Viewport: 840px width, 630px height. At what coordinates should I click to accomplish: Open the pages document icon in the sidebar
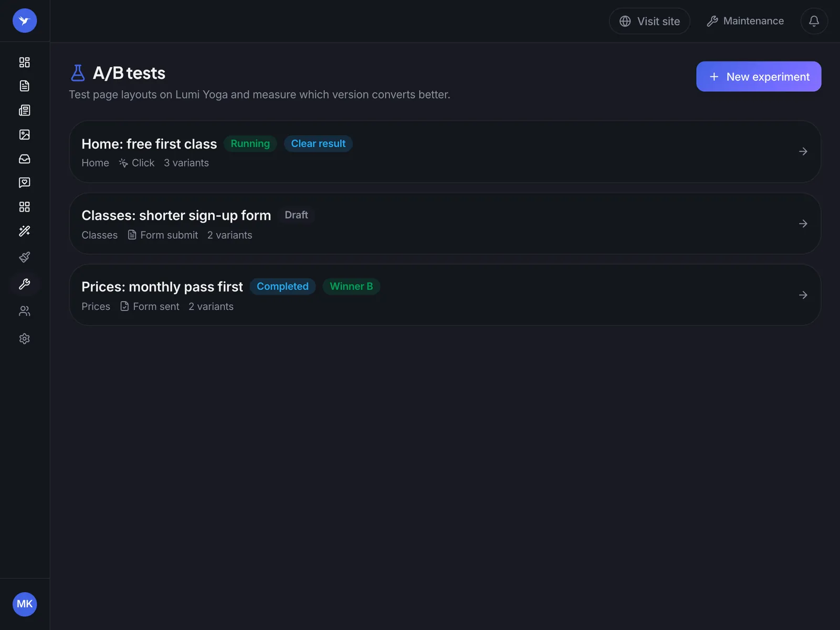[x=25, y=86]
